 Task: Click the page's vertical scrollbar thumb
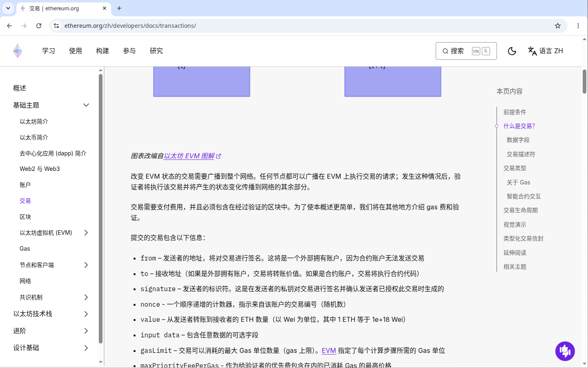point(585,81)
